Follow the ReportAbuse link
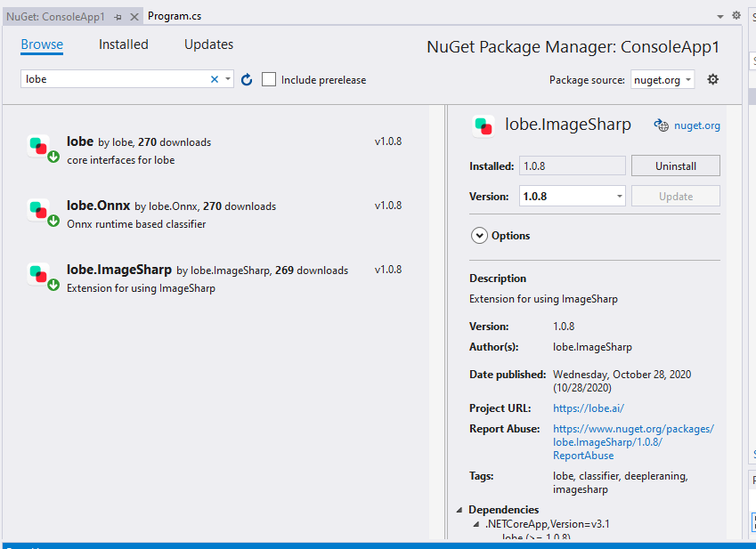756x549 pixels. [x=582, y=455]
